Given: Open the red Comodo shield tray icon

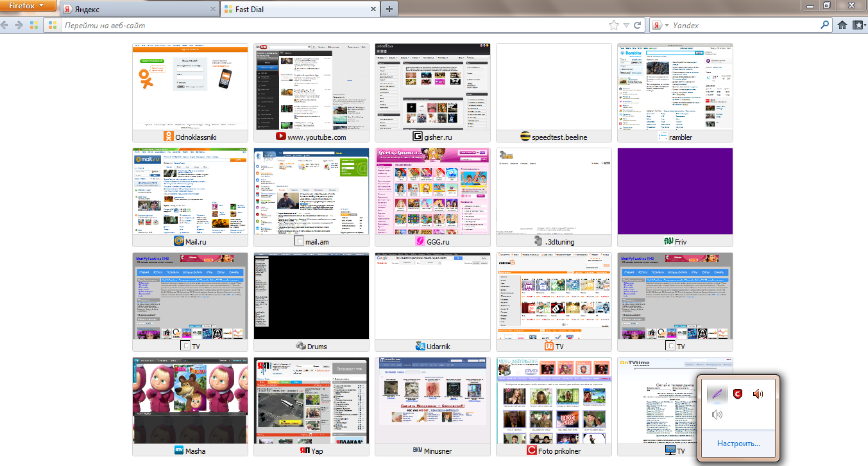Looking at the screenshot, I should [x=738, y=394].
